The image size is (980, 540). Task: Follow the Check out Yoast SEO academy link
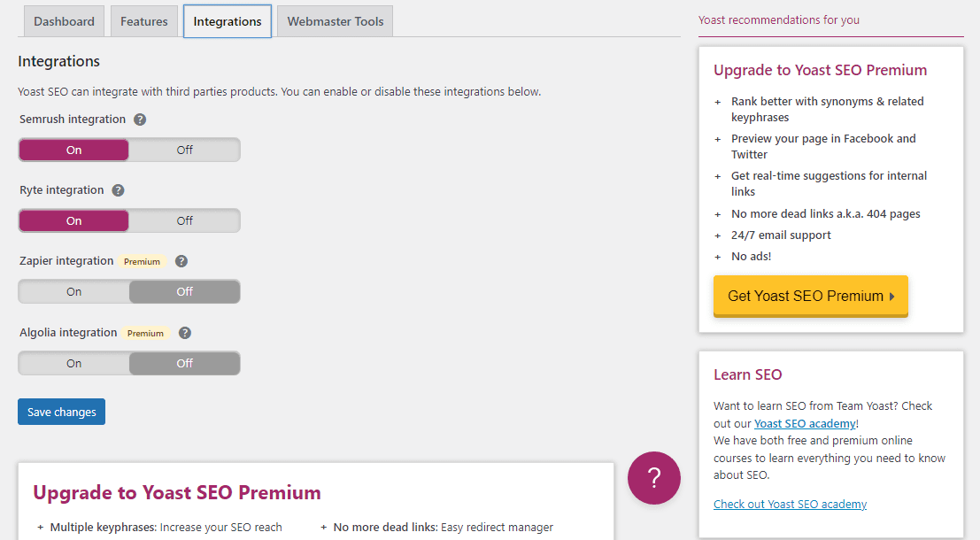point(790,505)
